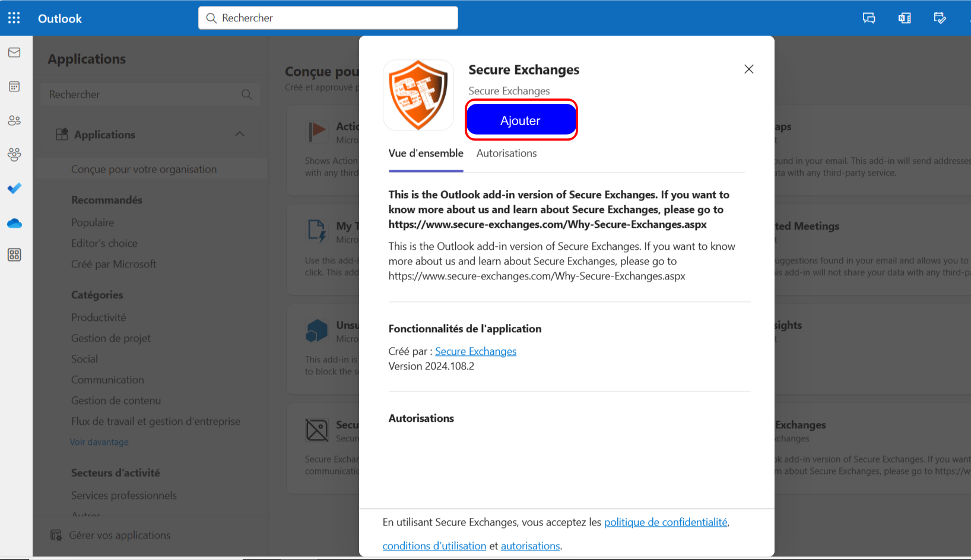Screen dimensions: 971x560
Task: Select the Gestion de contenu category
Action: (x=116, y=400)
